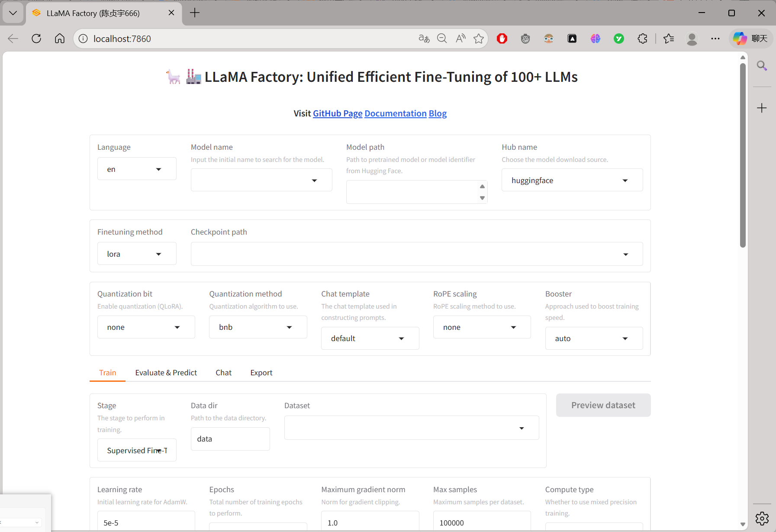Open the translate page icon

[x=424, y=39]
